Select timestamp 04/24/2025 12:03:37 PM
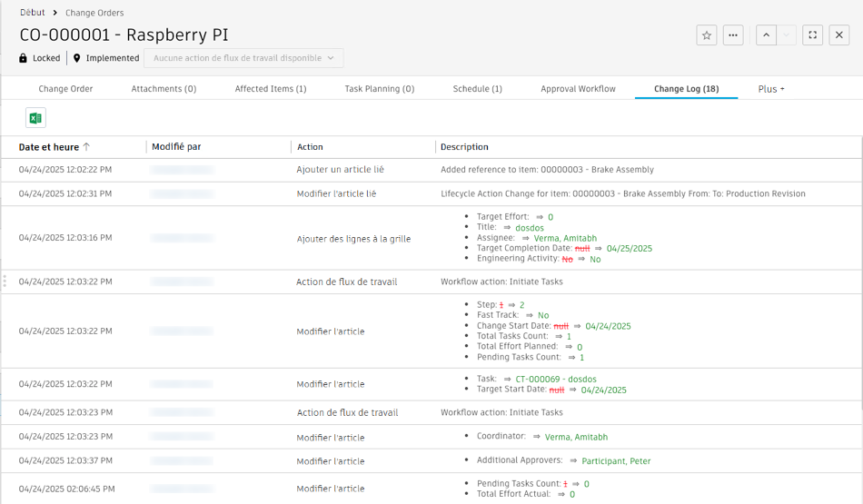This screenshot has height=504, width=863. click(x=65, y=460)
